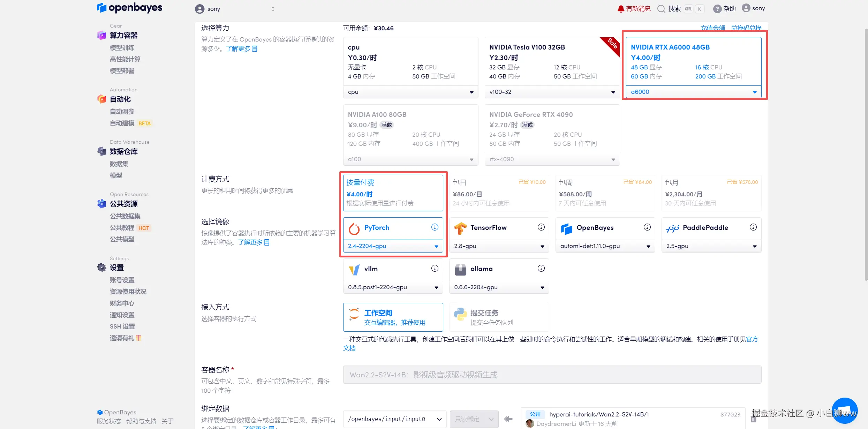Click the page vertical scrollbar
868x429 pixels.
pyautogui.click(x=866, y=153)
